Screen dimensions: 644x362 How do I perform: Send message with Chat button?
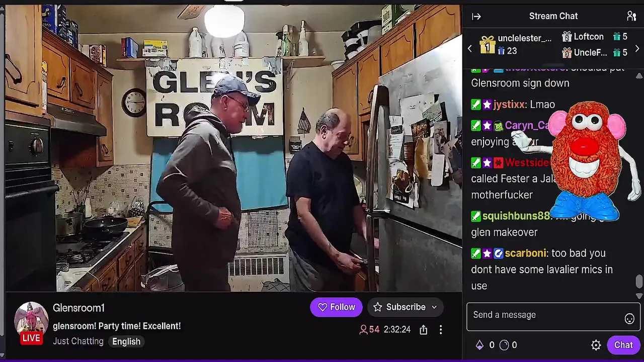[x=623, y=345]
